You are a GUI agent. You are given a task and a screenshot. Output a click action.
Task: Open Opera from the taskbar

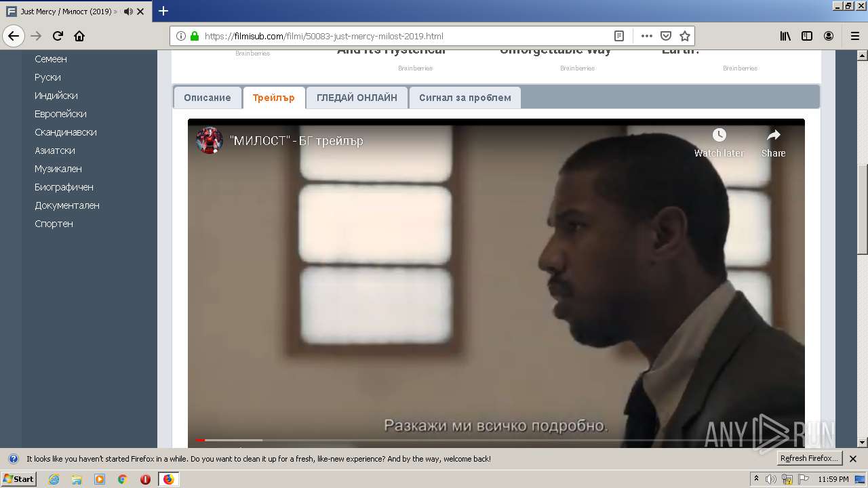tap(145, 479)
